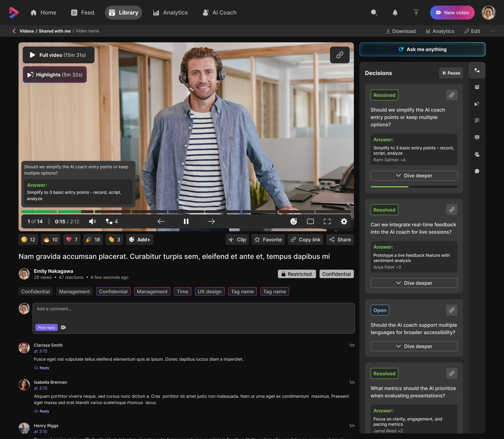The width and height of the screenshot is (504, 439).
Task: Open the Analytics nav tab
Action: click(170, 13)
